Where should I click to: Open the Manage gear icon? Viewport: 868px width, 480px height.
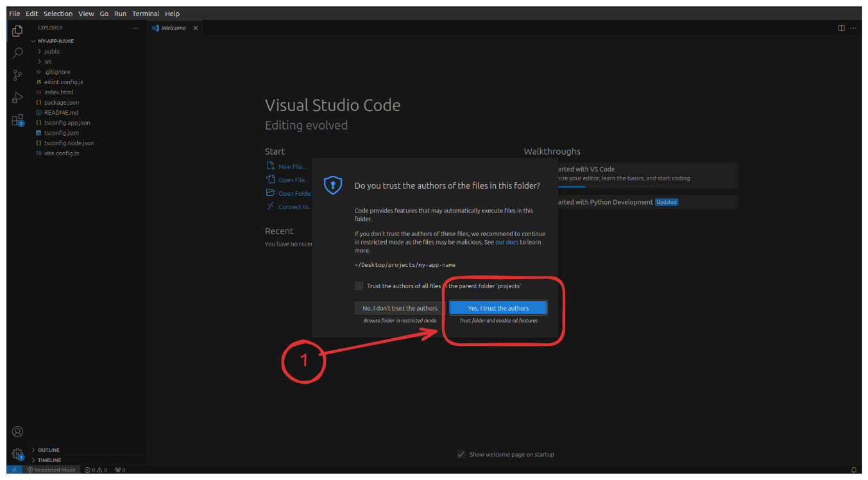click(17, 454)
